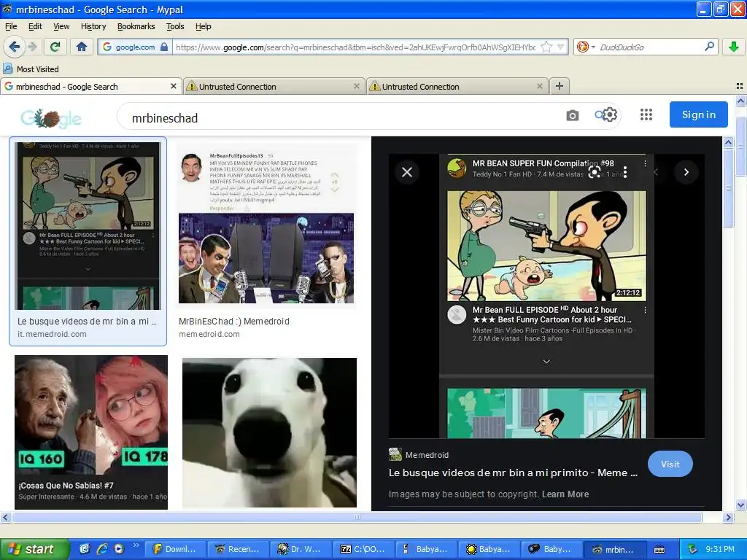Screen dimensions: 747x560
Task: Open the History menu
Action: pyautogui.click(x=93, y=26)
